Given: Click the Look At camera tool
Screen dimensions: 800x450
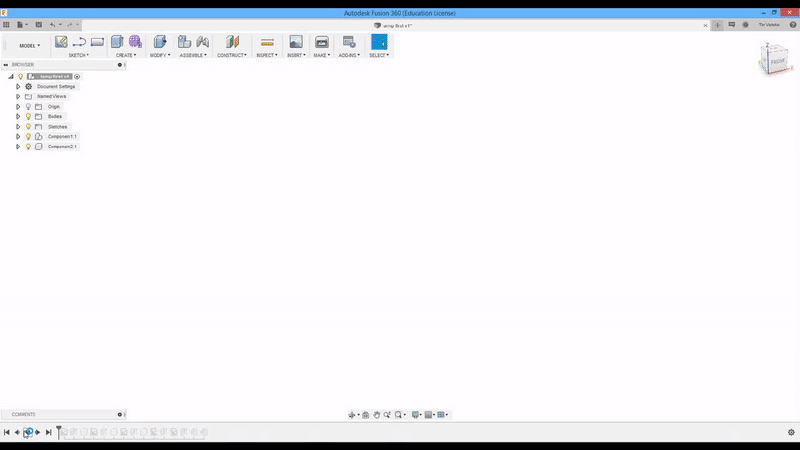Looking at the screenshot, I should tap(365, 415).
